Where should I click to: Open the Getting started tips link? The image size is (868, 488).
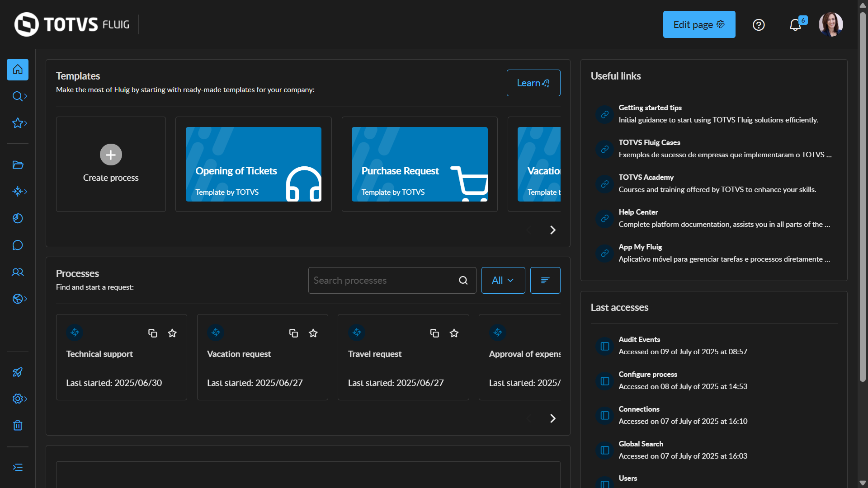coord(650,108)
